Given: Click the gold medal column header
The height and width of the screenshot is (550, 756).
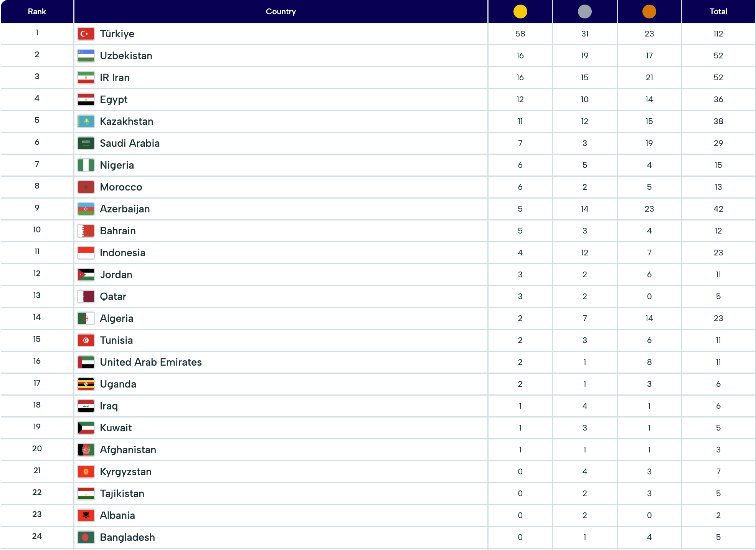Looking at the screenshot, I should pos(520,12).
